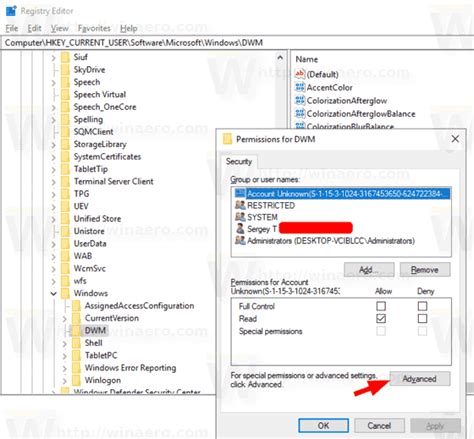
Task: Click the Unified Store folder icon
Action: [65, 218]
